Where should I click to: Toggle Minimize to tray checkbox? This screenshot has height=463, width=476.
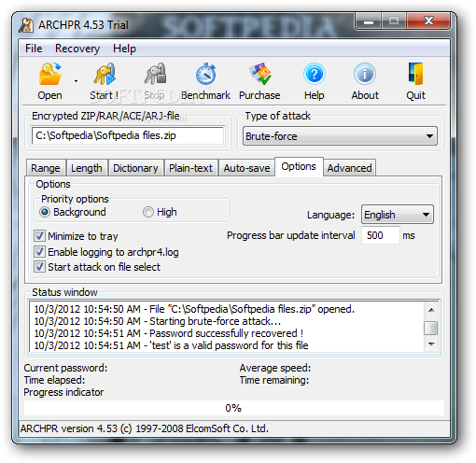tap(39, 236)
